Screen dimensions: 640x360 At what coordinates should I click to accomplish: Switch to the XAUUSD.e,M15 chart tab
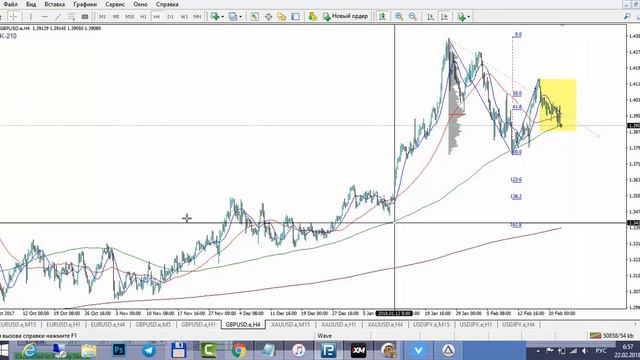pos(290,324)
